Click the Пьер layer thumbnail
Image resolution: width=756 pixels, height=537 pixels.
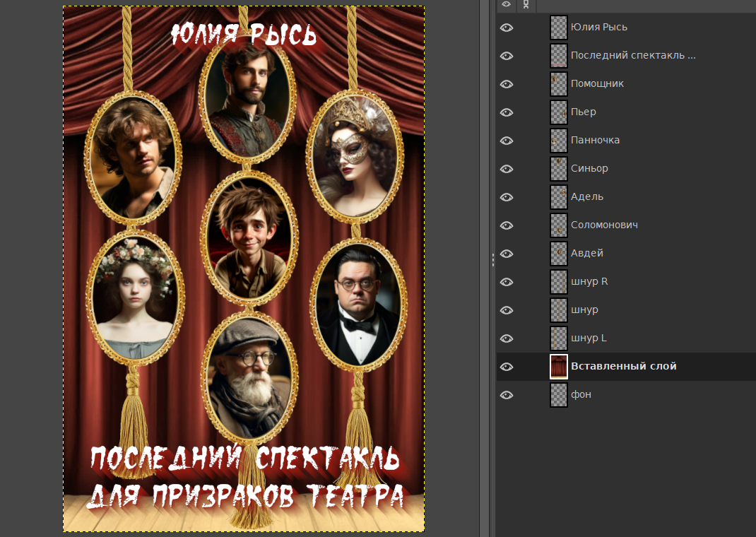pyautogui.click(x=559, y=112)
